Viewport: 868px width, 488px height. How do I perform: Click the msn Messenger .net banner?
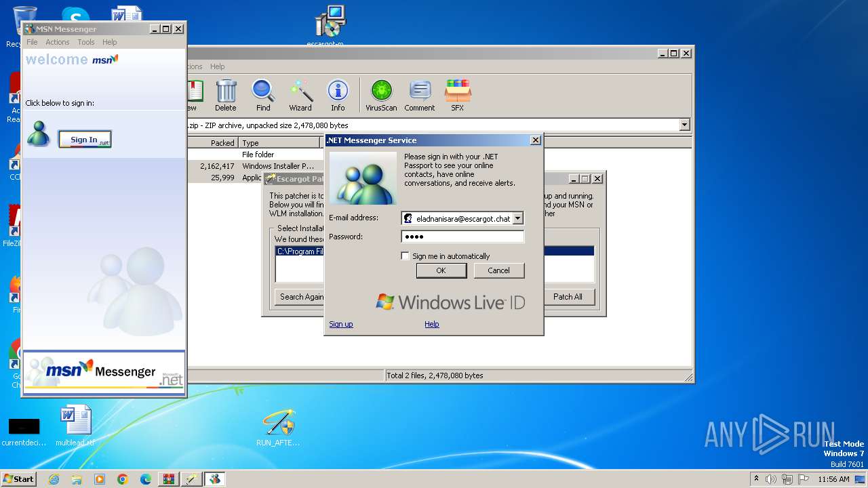pyautogui.click(x=104, y=371)
